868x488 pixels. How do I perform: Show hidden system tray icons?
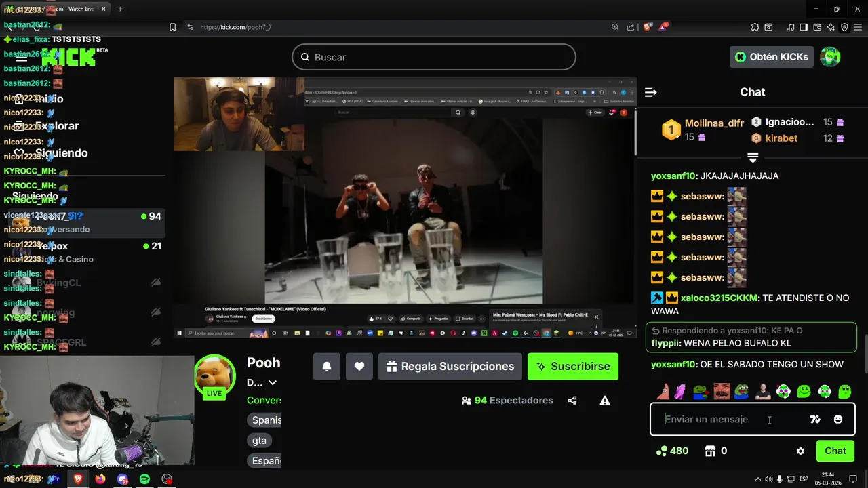(757, 479)
